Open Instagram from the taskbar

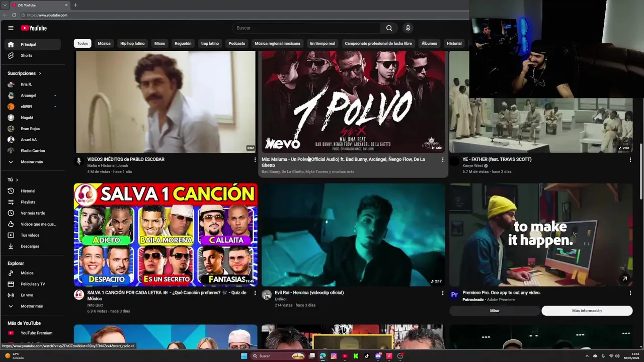(334, 356)
